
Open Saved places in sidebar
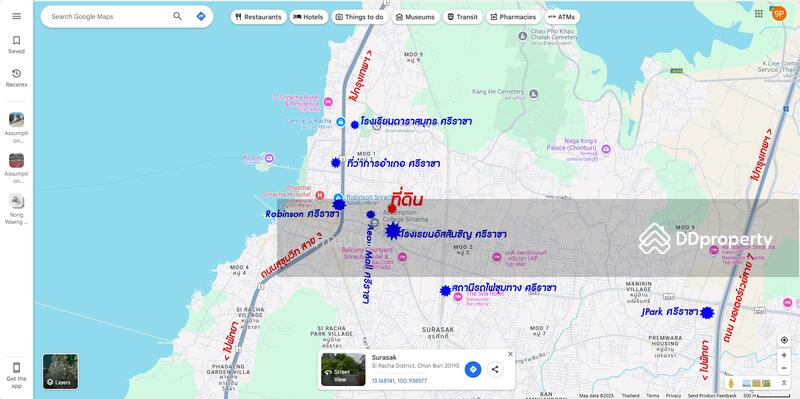[x=16, y=44]
